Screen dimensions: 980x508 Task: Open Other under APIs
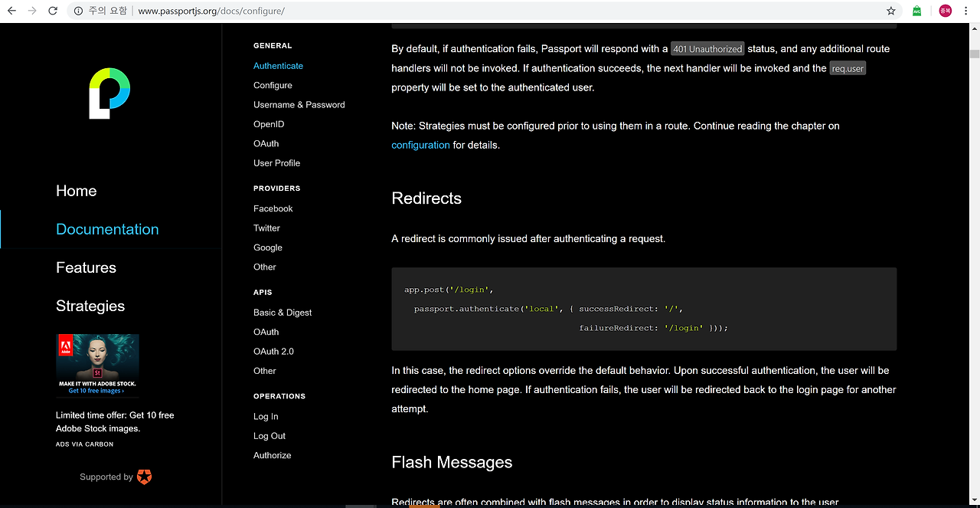(x=265, y=371)
